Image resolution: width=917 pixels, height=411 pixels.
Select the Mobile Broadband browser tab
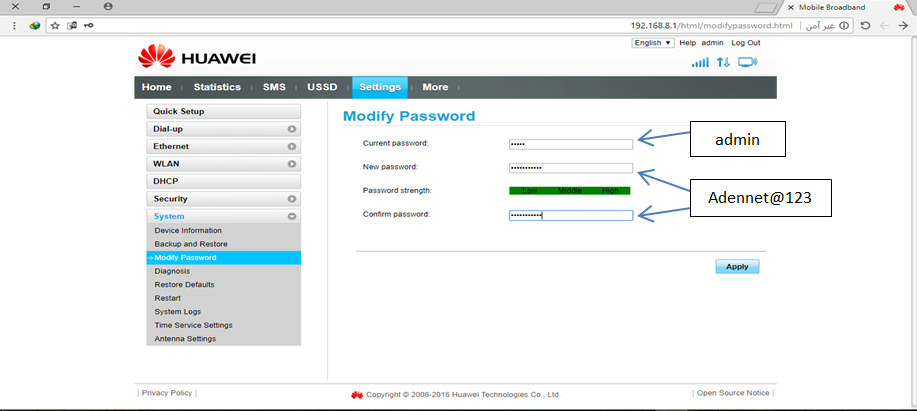point(846,8)
